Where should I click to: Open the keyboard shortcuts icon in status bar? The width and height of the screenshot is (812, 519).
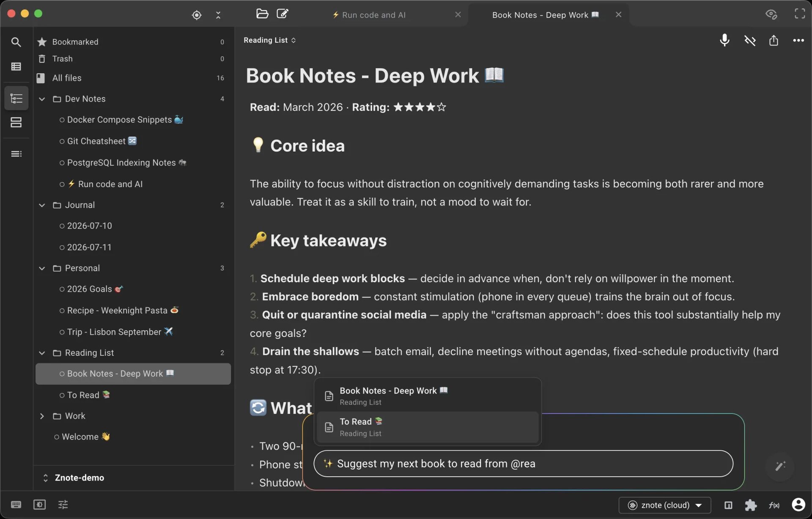(16, 504)
